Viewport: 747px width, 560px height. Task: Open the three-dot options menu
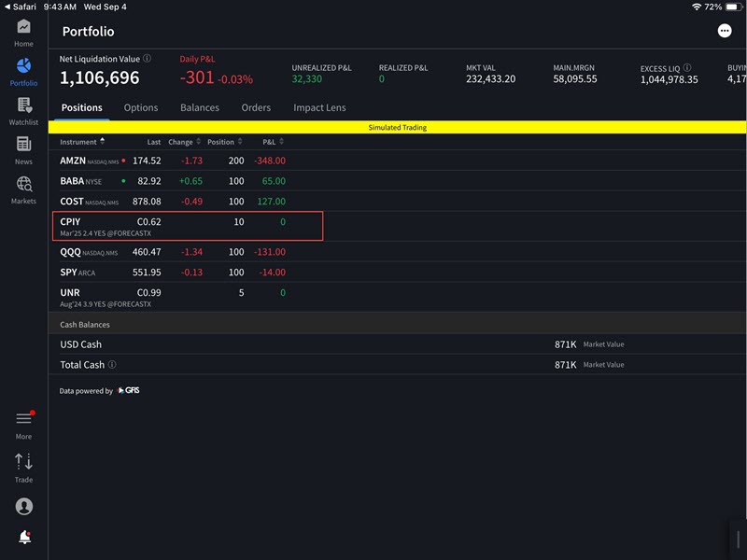725,31
